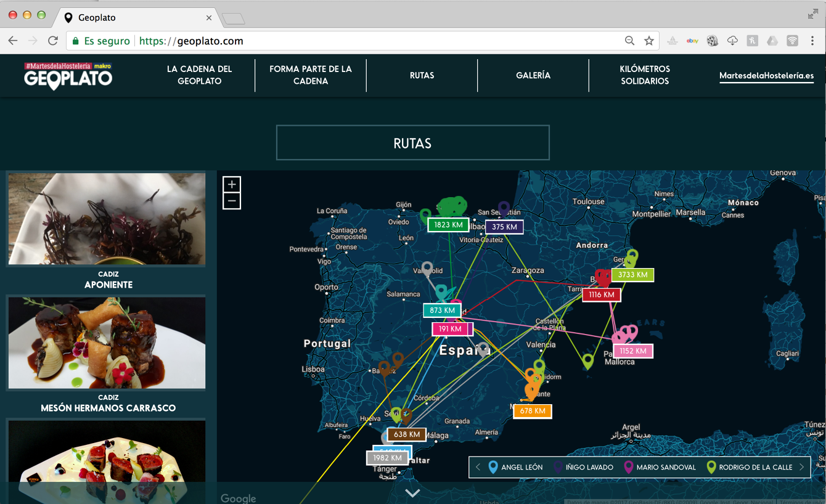The width and height of the screenshot is (826, 504).
Task: Click the RUTAS heading button
Action: tap(412, 143)
